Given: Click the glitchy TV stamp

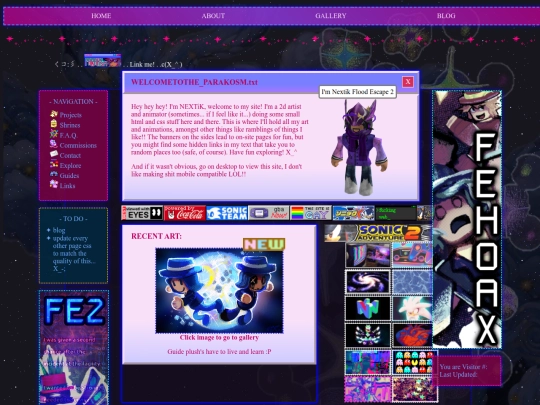Looking at the screenshot, I should (x=368, y=255).
